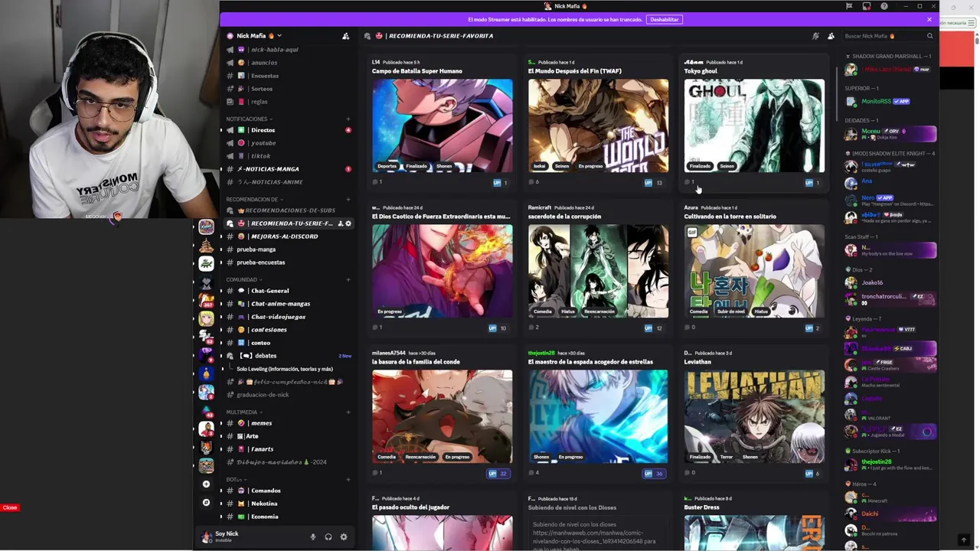Open MEJORAS-AL-DISCORD channel
This screenshot has height=551, width=980.
point(287,236)
